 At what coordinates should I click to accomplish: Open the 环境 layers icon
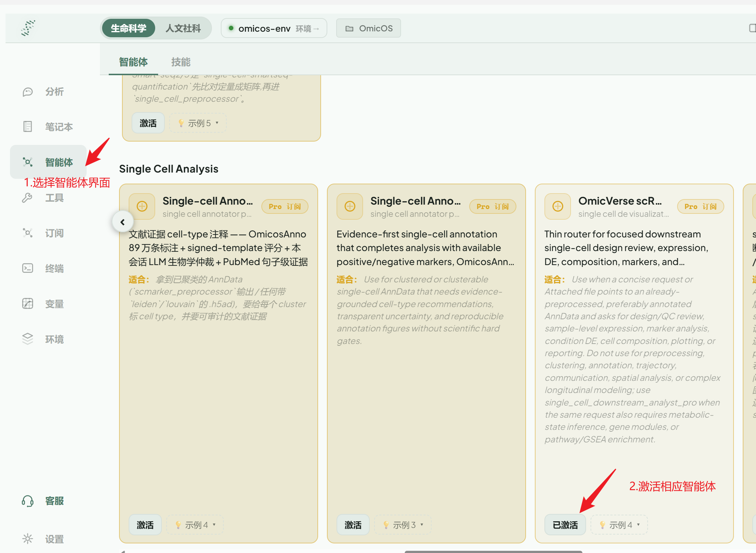28,339
